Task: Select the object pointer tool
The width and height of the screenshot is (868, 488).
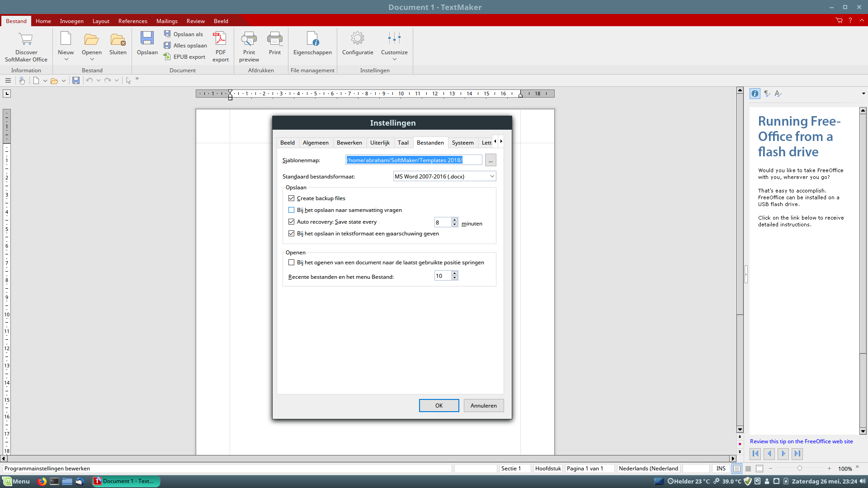Action: point(129,80)
